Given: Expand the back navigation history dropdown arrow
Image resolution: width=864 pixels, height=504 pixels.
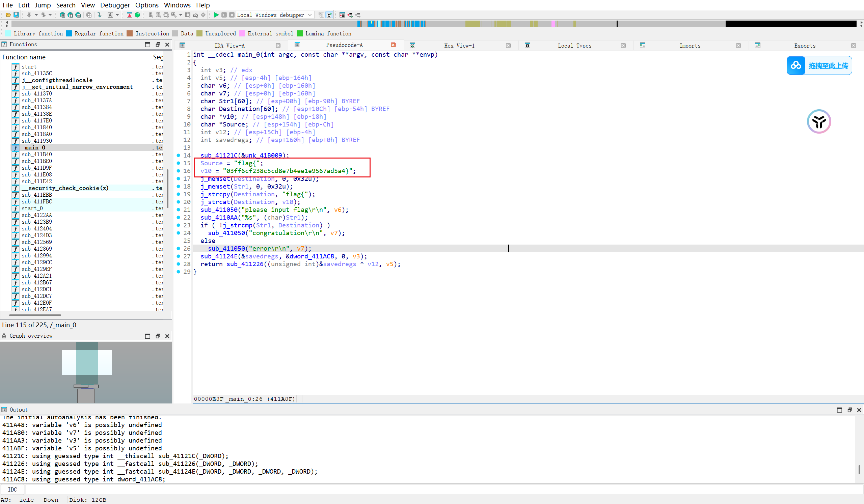Looking at the screenshot, I should point(36,15).
